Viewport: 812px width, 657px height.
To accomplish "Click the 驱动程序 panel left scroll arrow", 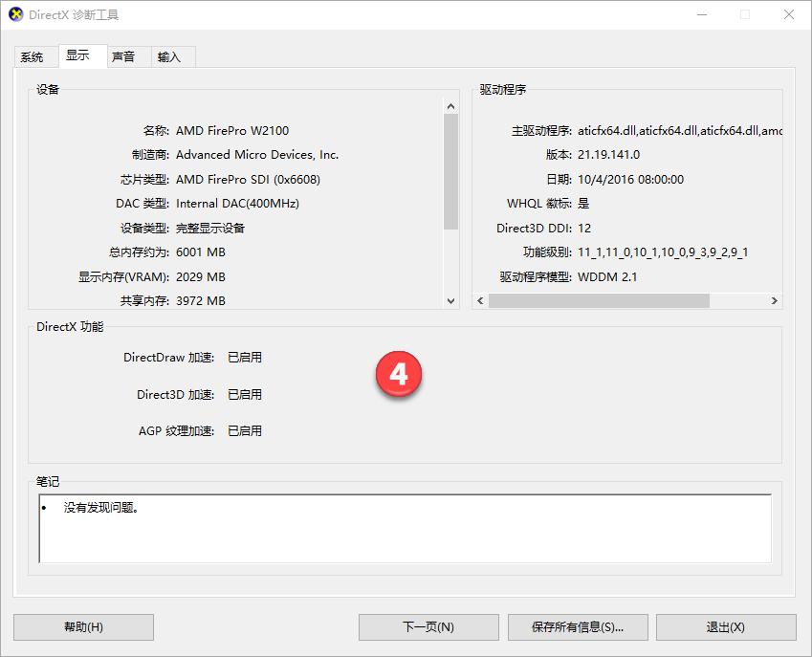I will (479, 300).
